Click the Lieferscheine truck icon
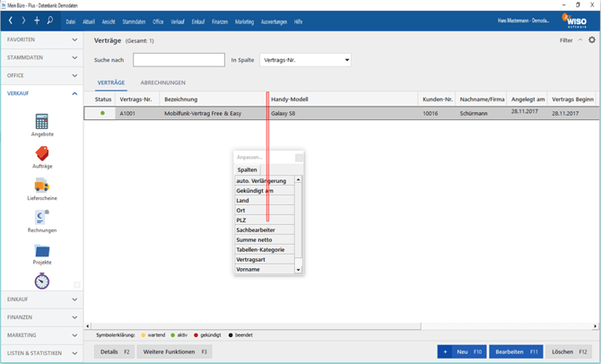The image size is (601, 364). click(x=41, y=186)
